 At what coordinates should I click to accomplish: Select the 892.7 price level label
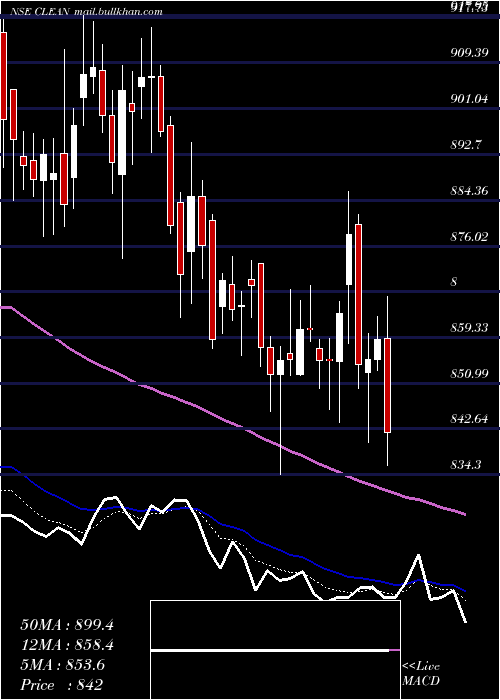tap(466, 145)
